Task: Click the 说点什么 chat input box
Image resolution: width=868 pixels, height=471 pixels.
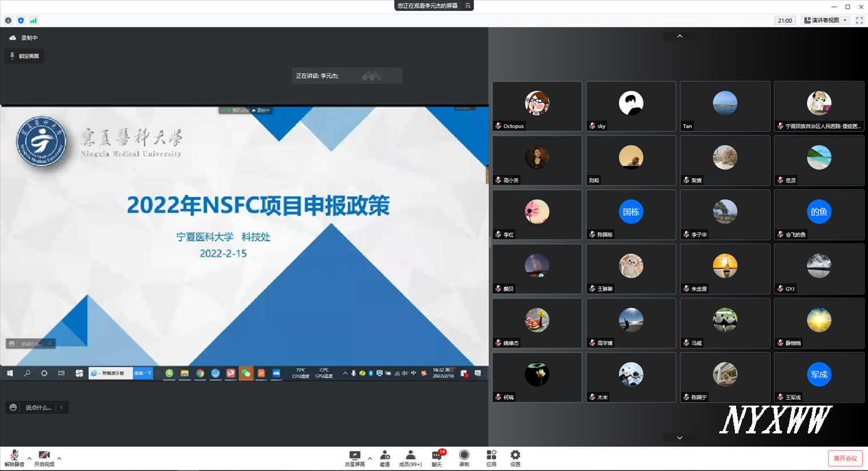Action: (x=38, y=407)
